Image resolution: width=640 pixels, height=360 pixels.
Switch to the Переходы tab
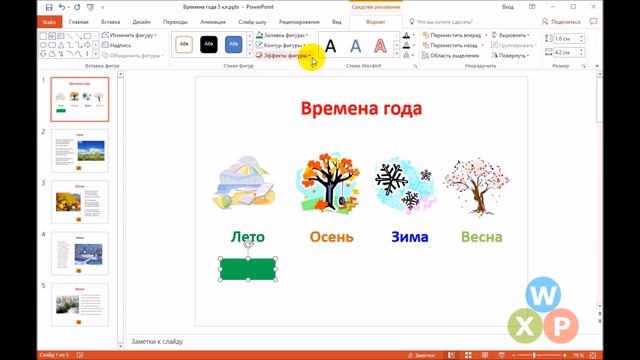coord(176,22)
